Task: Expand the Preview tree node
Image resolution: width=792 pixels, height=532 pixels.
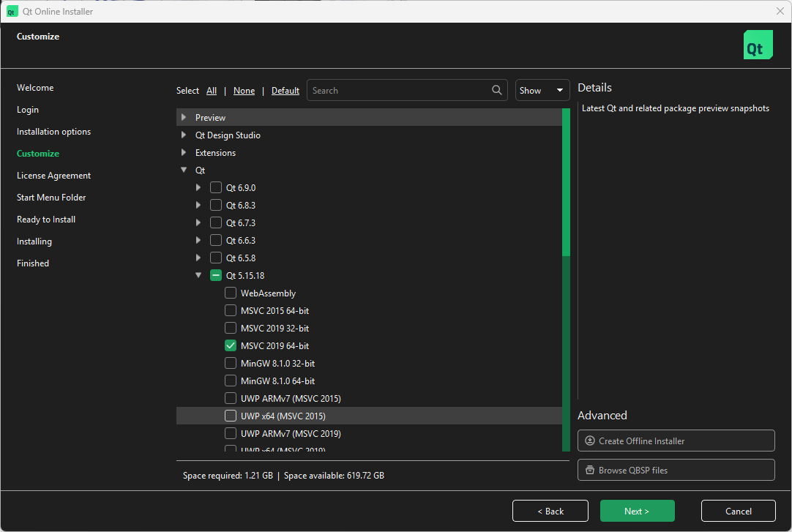Action: pos(184,117)
